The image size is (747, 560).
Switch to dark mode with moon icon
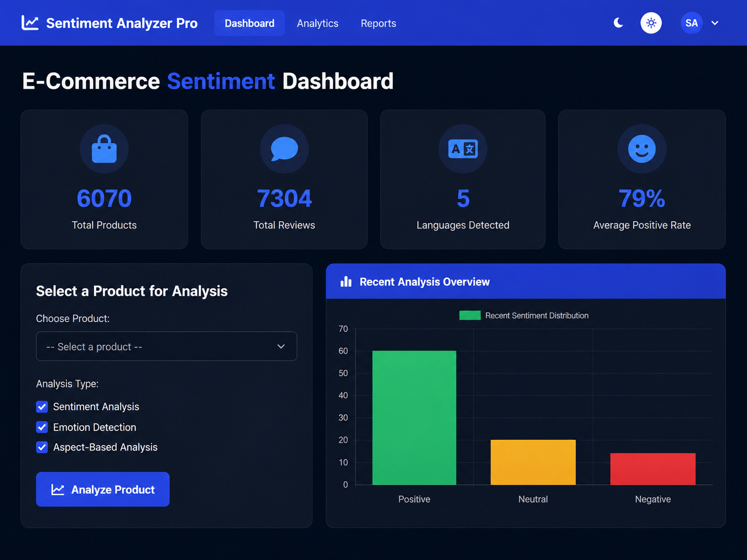(618, 23)
